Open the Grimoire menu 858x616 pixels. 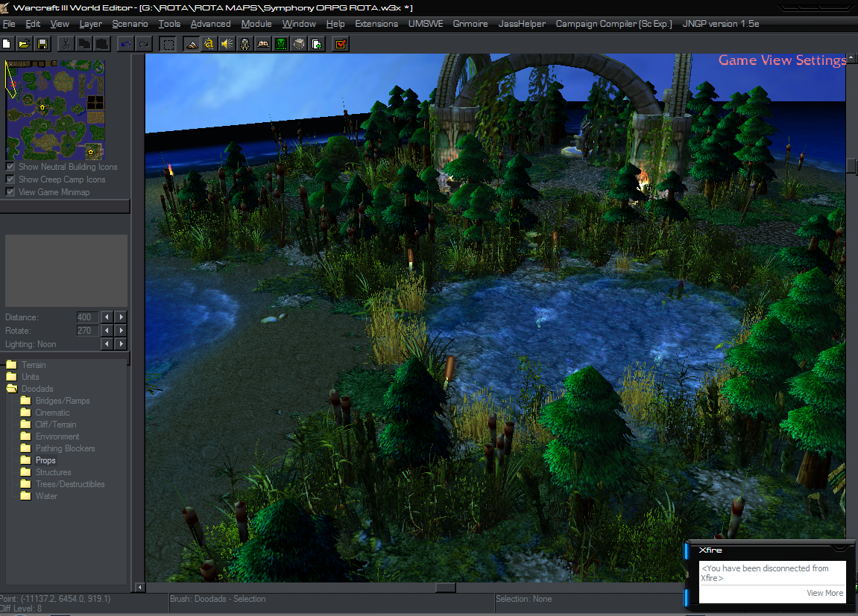(x=470, y=24)
